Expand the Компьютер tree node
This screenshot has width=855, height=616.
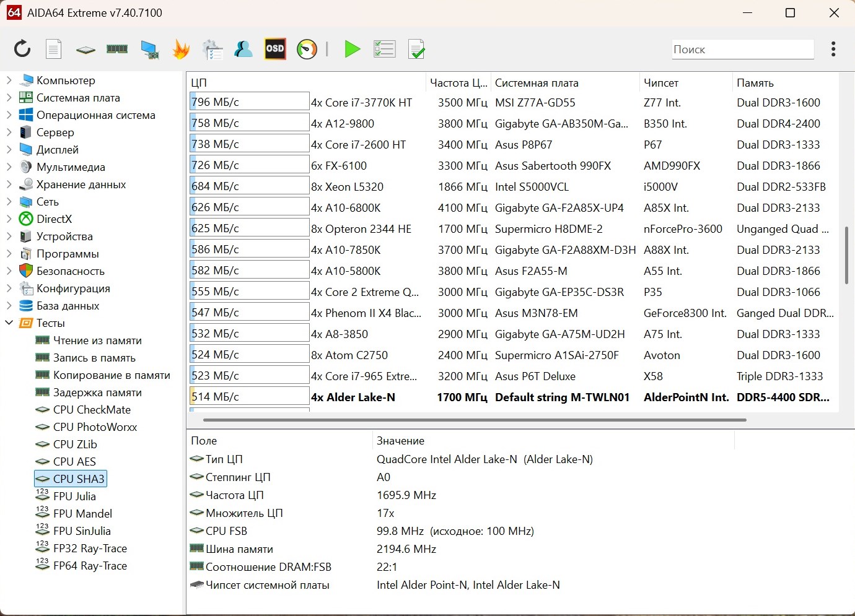(x=9, y=80)
